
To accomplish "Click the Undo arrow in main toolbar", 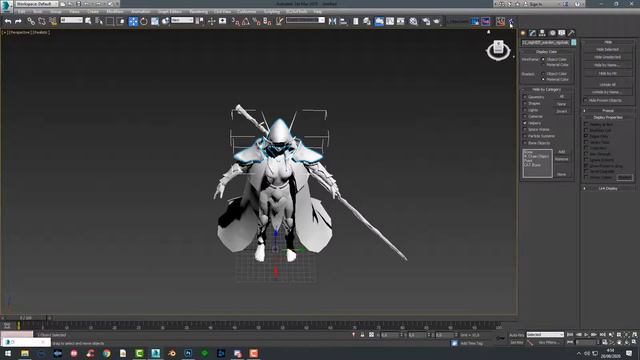I will pos(8,21).
